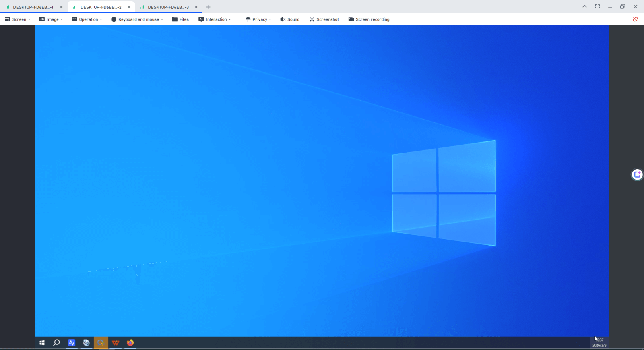Close the DESKTOP-FD6EB...-2 session tab
This screenshot has width=644, height=350.
click(x=129, y=7)
